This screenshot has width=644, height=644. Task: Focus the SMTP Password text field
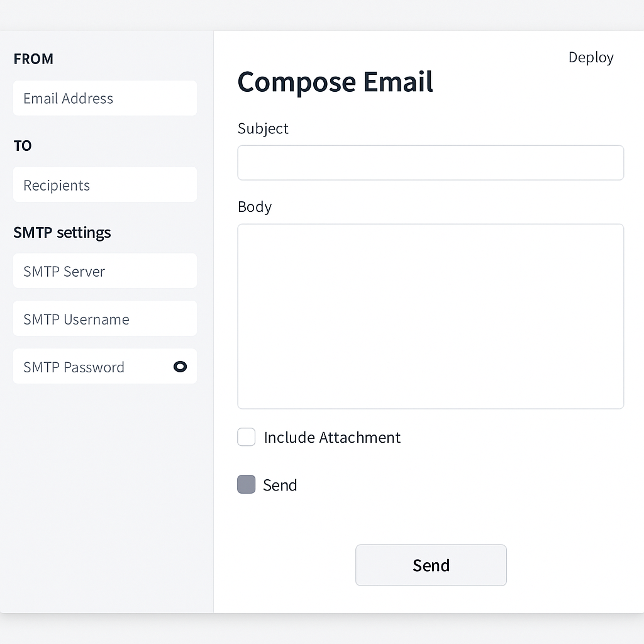tap(88, 367)
